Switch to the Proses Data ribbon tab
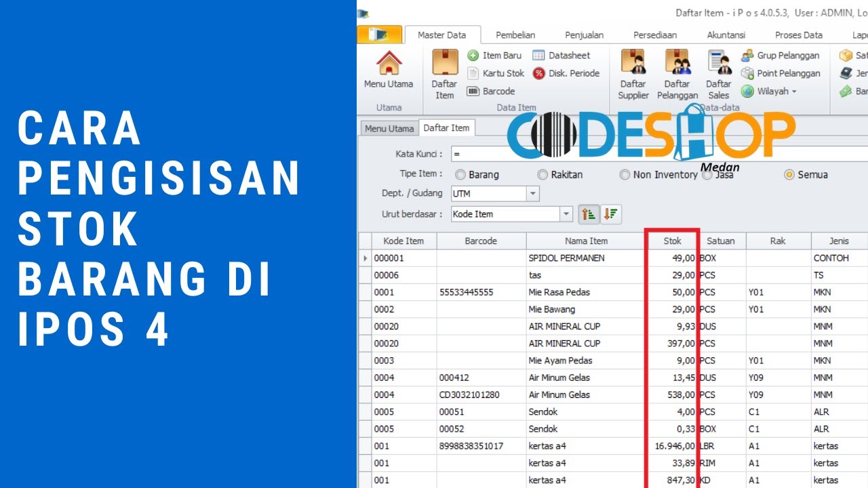 coord(799,35)
